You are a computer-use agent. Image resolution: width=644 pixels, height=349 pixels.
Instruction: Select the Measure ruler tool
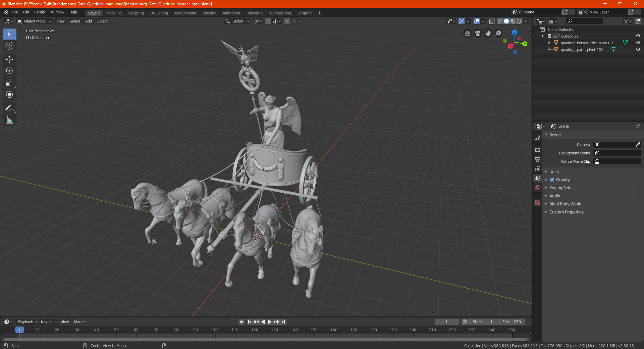(x=9, y=120)
